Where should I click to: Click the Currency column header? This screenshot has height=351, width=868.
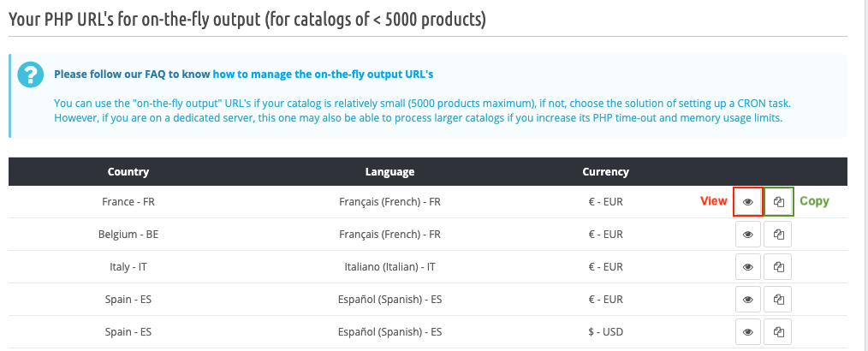tap(605, 171)
